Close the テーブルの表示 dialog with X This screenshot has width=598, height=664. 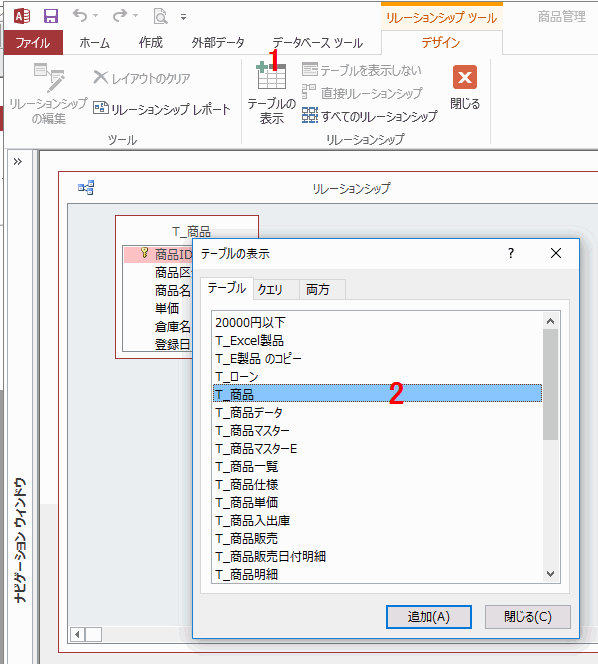[556, 253]
